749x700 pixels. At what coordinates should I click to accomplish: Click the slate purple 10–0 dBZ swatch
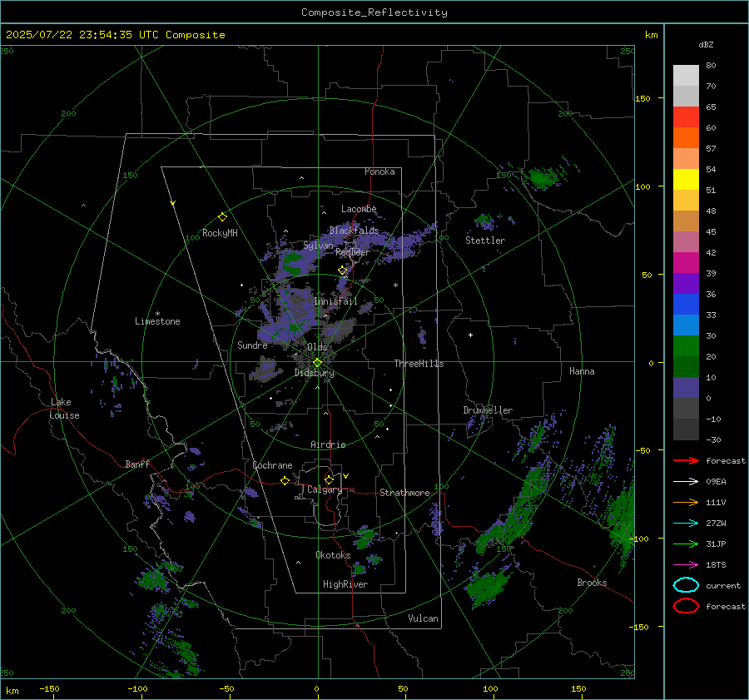686,388
